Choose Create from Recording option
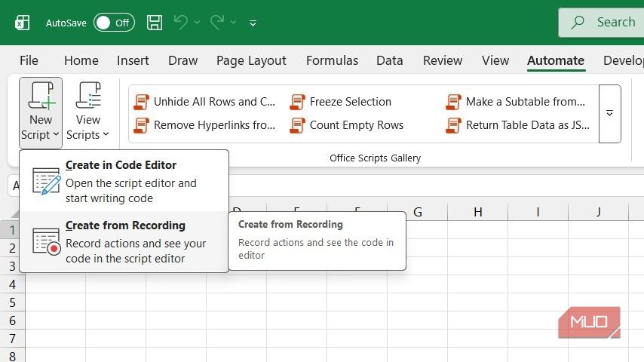This screenshot has width=644, height=362. tap(124, 241)
